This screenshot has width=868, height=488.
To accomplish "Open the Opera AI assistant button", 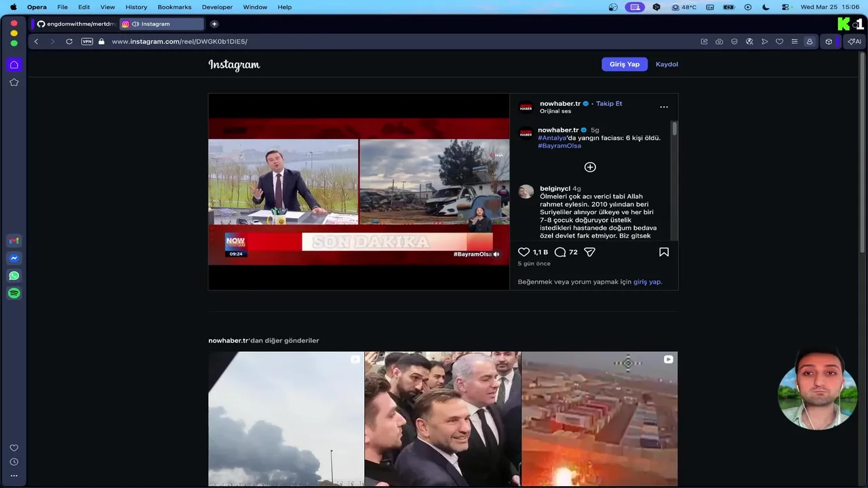I will pos(854,41).
